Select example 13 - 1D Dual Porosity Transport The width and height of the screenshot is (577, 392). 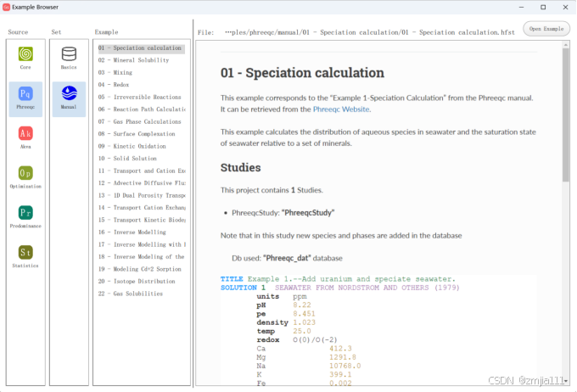[142, 195]
